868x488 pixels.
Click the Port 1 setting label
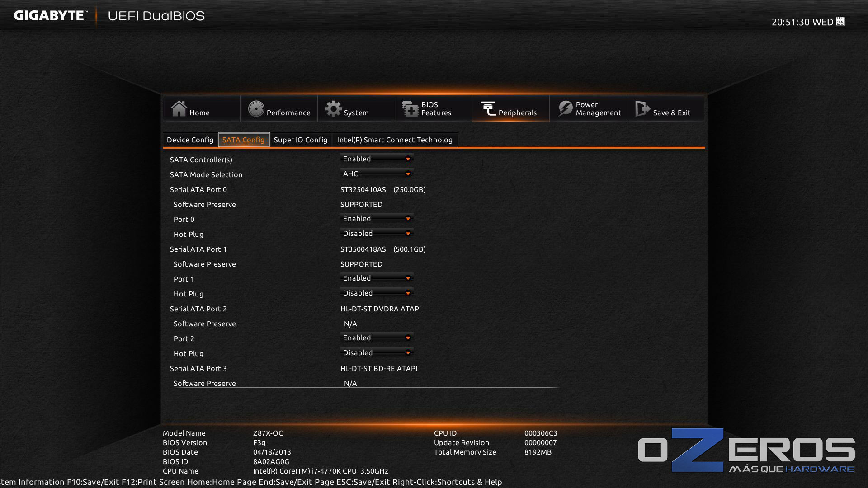184,279
